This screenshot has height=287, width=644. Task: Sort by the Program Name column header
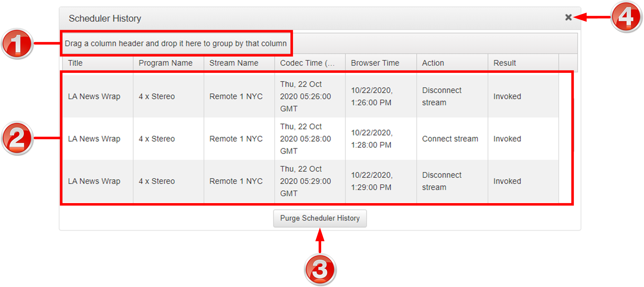click(165, 63)
